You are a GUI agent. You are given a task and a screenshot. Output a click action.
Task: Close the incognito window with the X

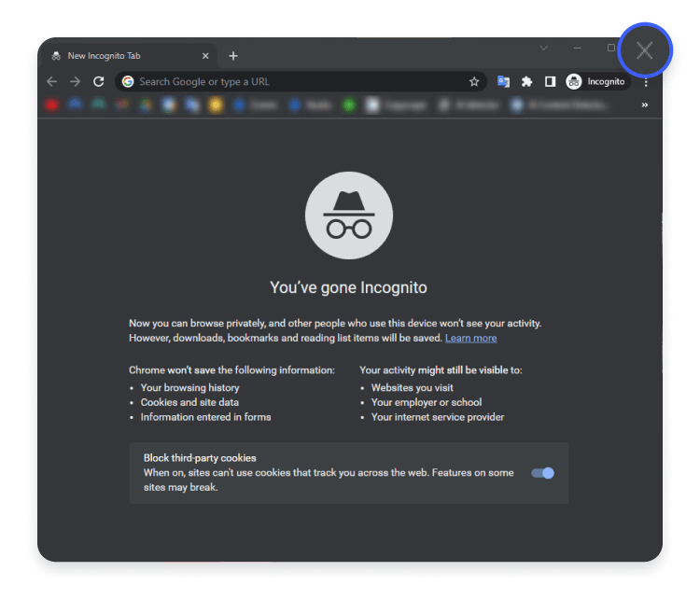coord(645,50)
